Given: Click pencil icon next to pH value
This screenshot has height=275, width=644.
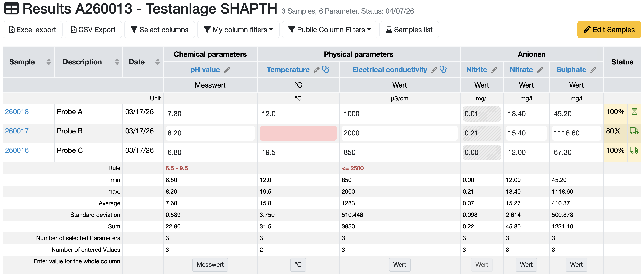Looking at the screenshot, I should pos(227,70).
